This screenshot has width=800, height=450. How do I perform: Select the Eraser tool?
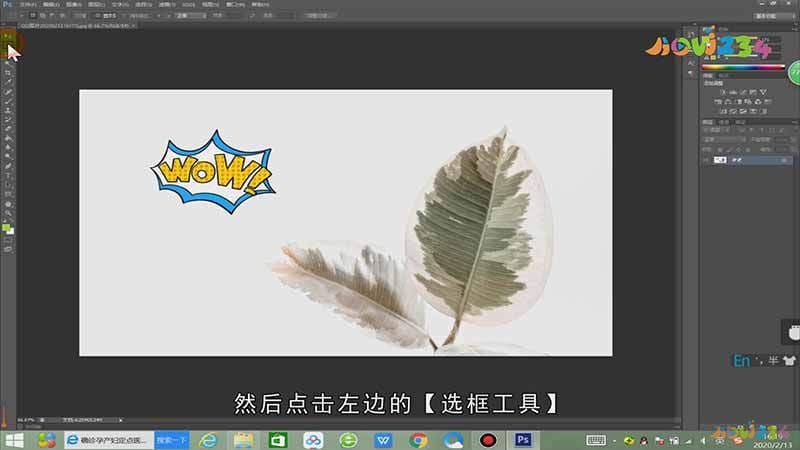click(x=8, y=129)
